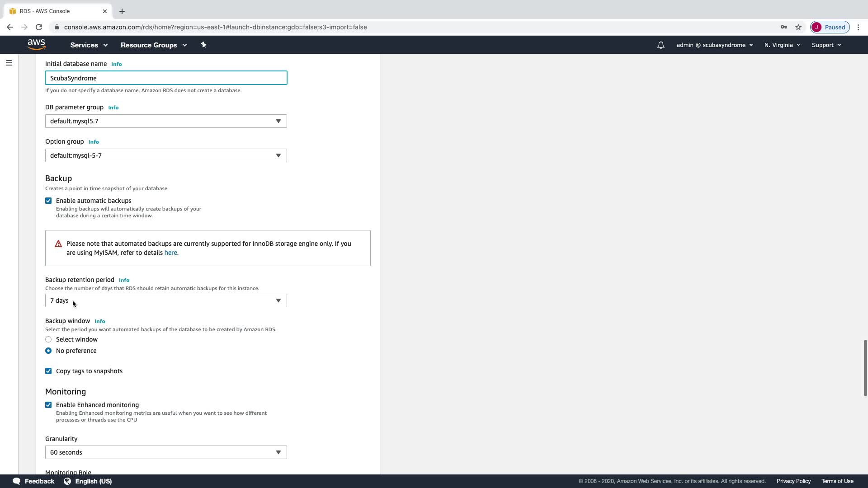The image size is (868, 488).
Task: Click the Feedback speech bubble icon
Action: 17,481
